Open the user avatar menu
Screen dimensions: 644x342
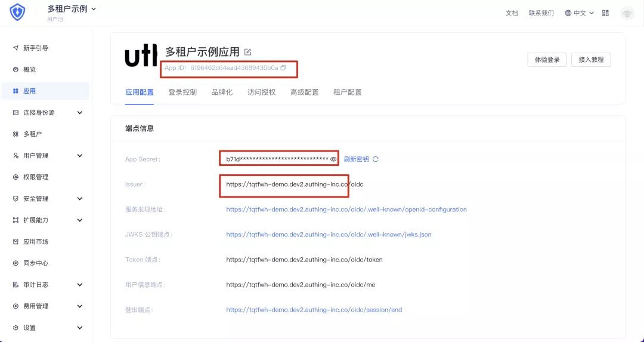pyautogui.click(x=627, y=13)
